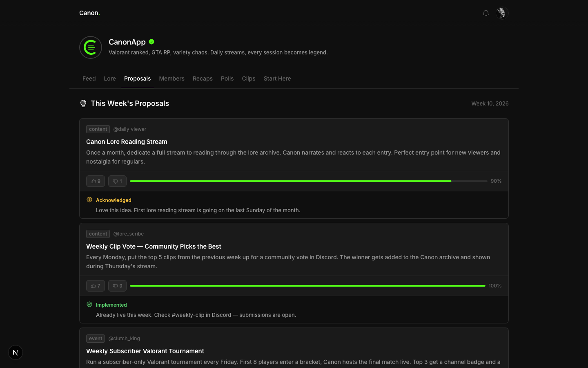Upvote the Canon Lore Reading Stream proposal
The width and height of the screenshot is (588, 368).
[x=96, y=181]
